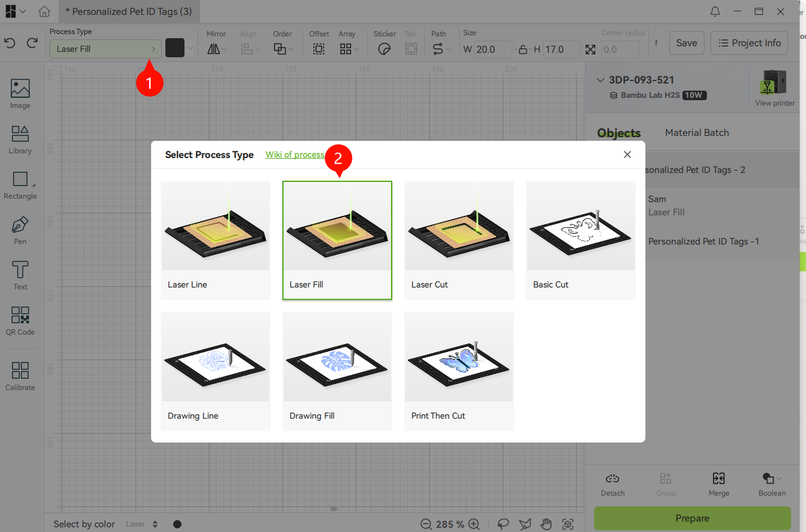Open the QR Code tool
Image resolution: width=806 pixels, height=532 pixels.
[x=20, y=320]
